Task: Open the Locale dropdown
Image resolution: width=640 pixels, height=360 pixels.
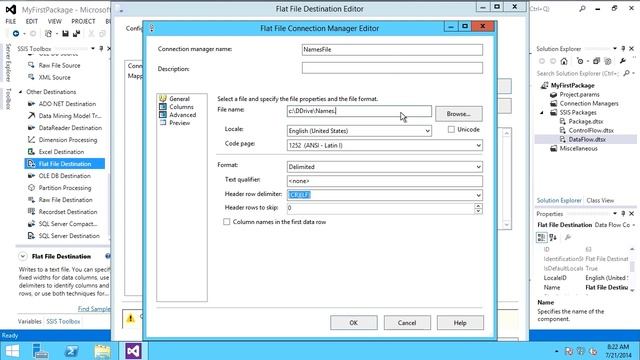Action: pyautogui.click(x=427, y=131)
